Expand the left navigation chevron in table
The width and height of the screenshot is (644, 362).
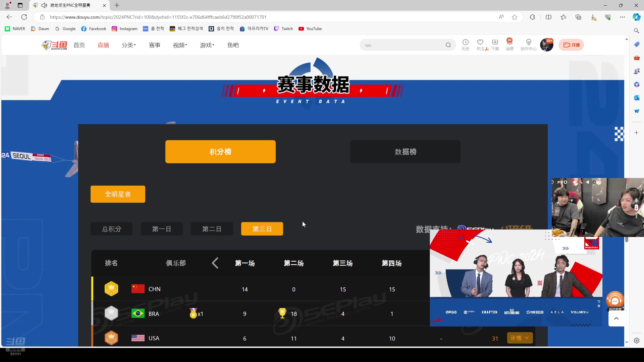215,263
